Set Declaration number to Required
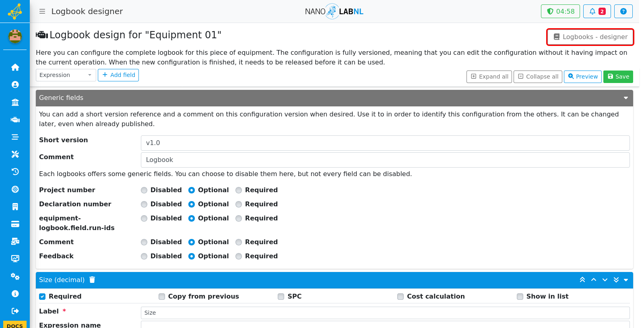644x328 pixels. point(239,204)
